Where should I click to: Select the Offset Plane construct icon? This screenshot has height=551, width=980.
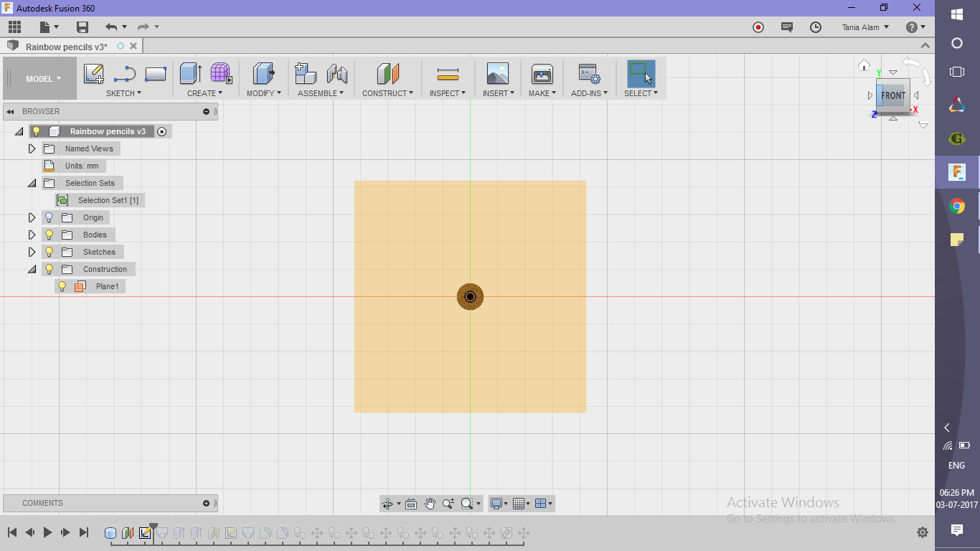tap(387, 73)
